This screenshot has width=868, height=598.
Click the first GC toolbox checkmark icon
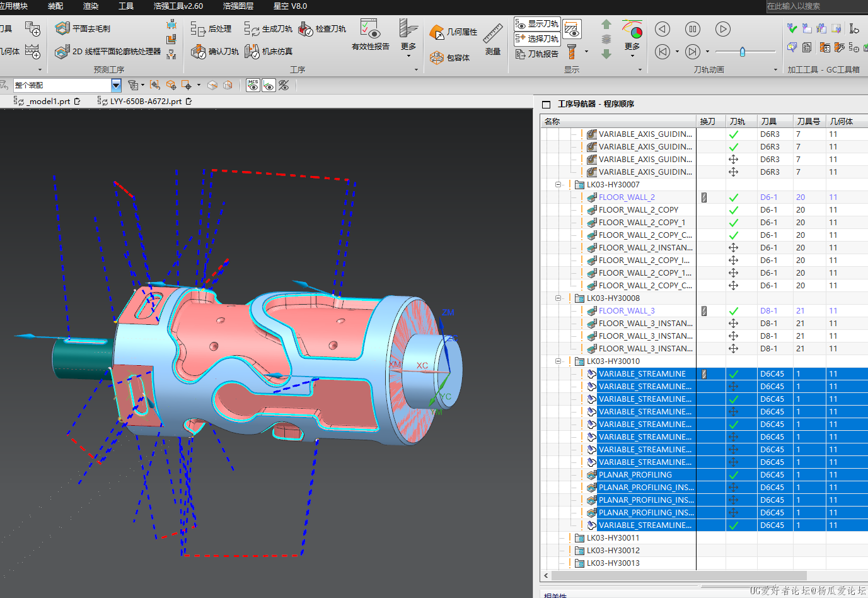pyautogui.click(x=792, y=28)
